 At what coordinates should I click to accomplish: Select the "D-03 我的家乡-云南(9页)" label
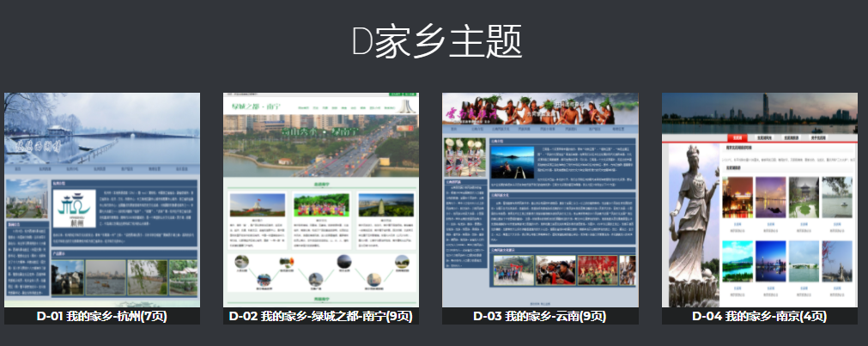coord(540,316)
